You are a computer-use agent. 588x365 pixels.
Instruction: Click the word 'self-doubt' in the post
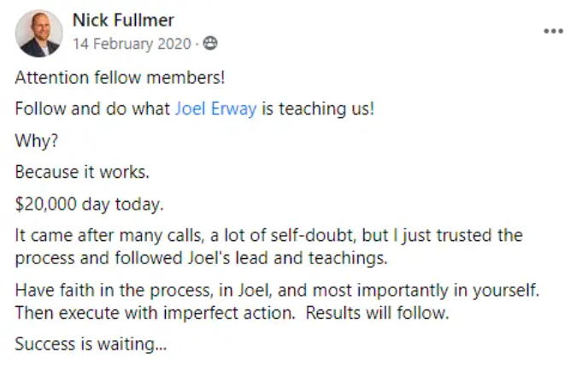coord(313,236)
